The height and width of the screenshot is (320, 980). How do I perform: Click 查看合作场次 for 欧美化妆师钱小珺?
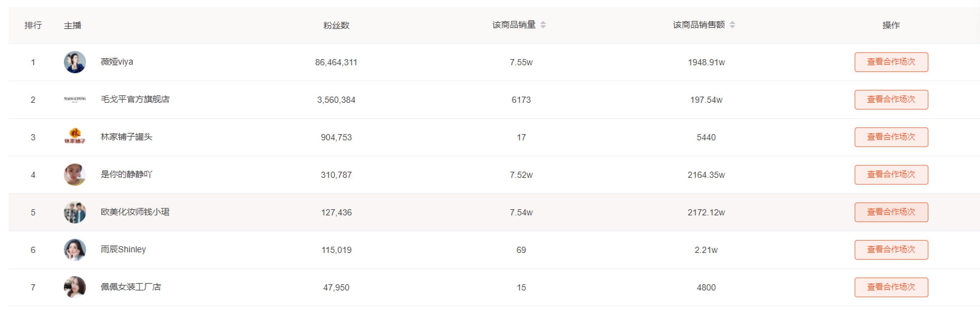(x=891, y=212)
